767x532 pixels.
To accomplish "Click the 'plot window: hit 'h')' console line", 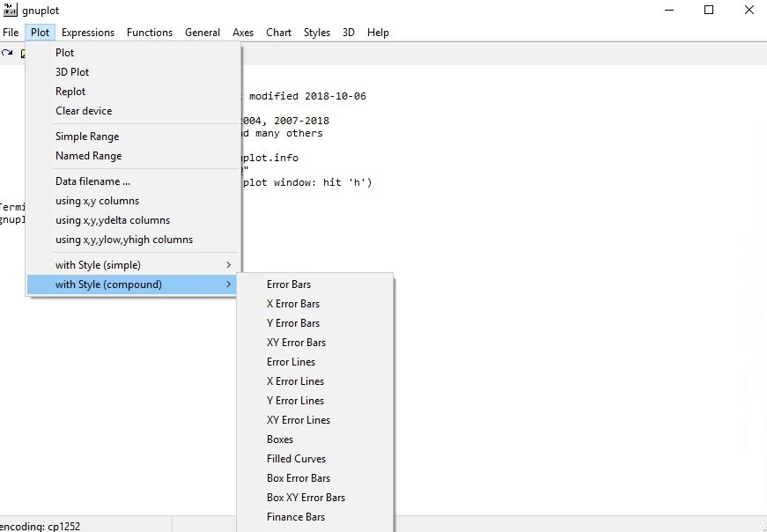I will pyautogui.click(x=307, y=182).
